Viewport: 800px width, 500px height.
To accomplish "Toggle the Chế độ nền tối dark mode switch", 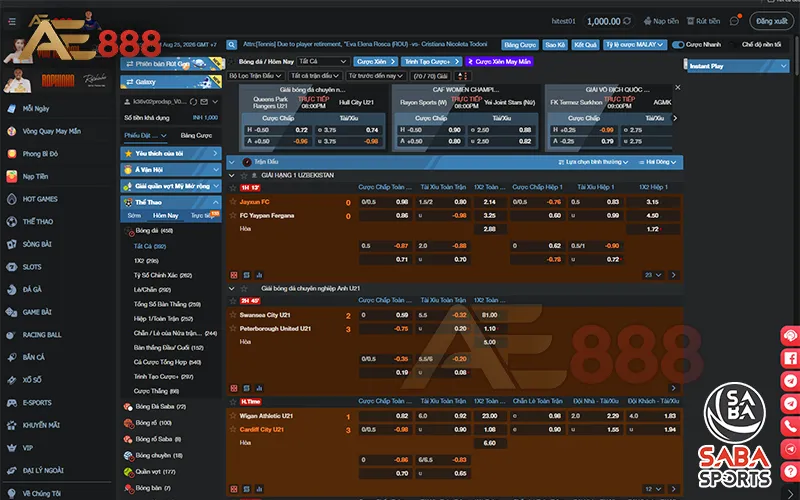I will pyautogui.click(x=735, y=45).
